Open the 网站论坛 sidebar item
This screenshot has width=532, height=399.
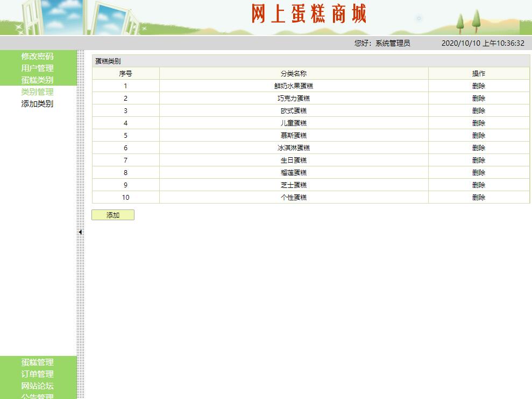[36, 386]
